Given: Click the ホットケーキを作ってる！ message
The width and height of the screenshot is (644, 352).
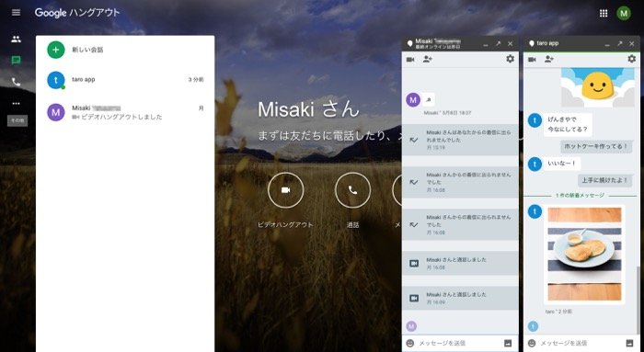Looking at the screenshot, I should click(596, 146).
